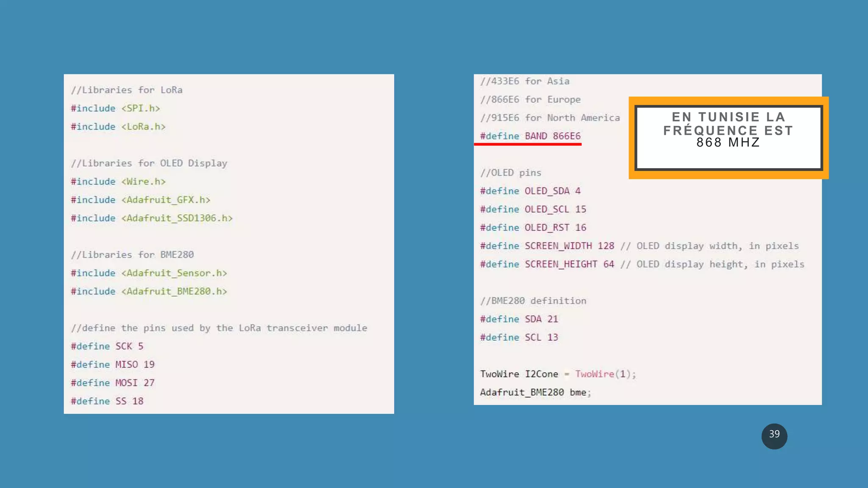Viewport: 868px width, 488px height.
Task: Click '#include <LoRa.h>' code line
Action: (118, 127)
